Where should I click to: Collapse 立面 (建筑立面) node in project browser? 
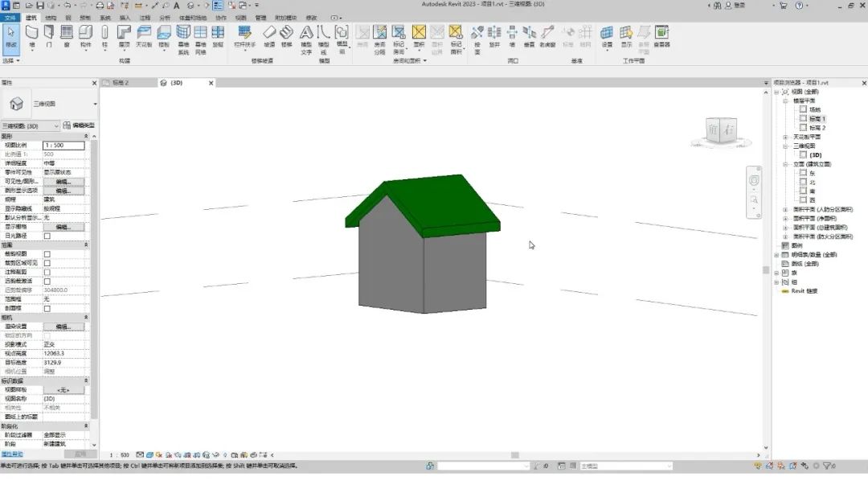pos(785,165)
